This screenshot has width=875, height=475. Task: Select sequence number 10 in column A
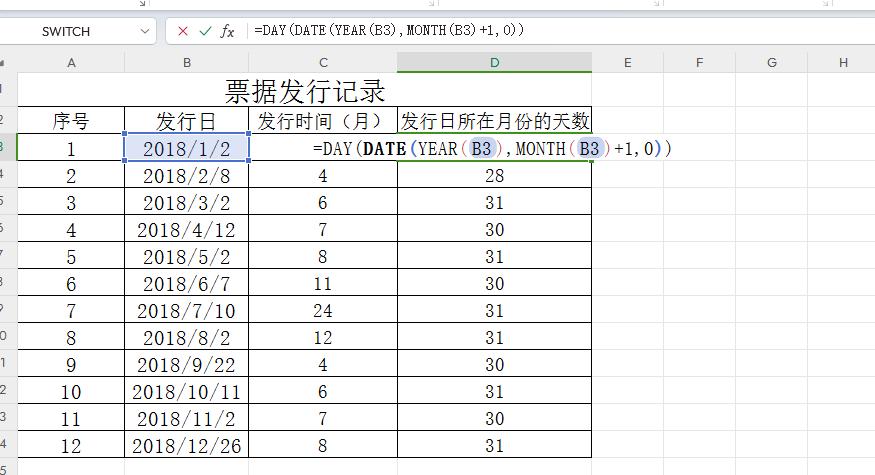pyautogui.click(x=71, y=391)
